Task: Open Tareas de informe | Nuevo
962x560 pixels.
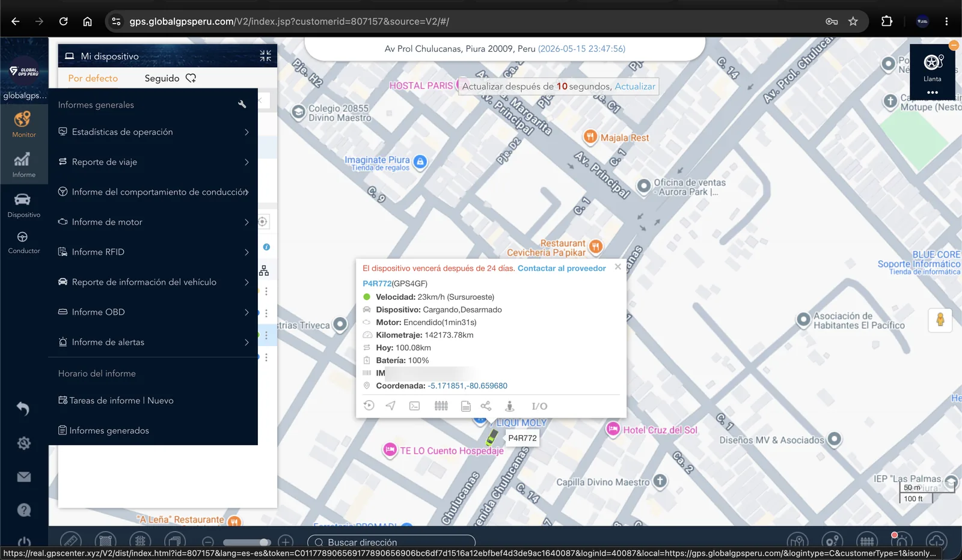Action: pos(115,401)
